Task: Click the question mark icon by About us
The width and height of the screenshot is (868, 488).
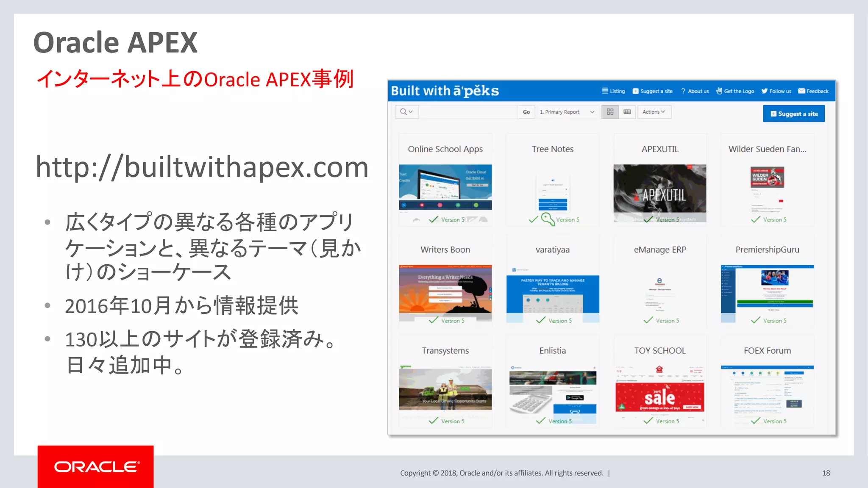Action: pos(683,91)
